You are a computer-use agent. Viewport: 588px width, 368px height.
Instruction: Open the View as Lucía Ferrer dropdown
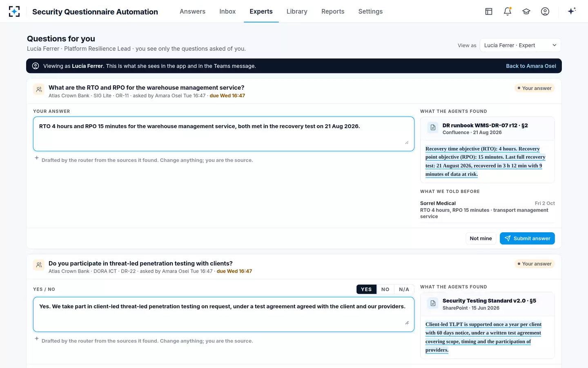(x=520, y=45)
